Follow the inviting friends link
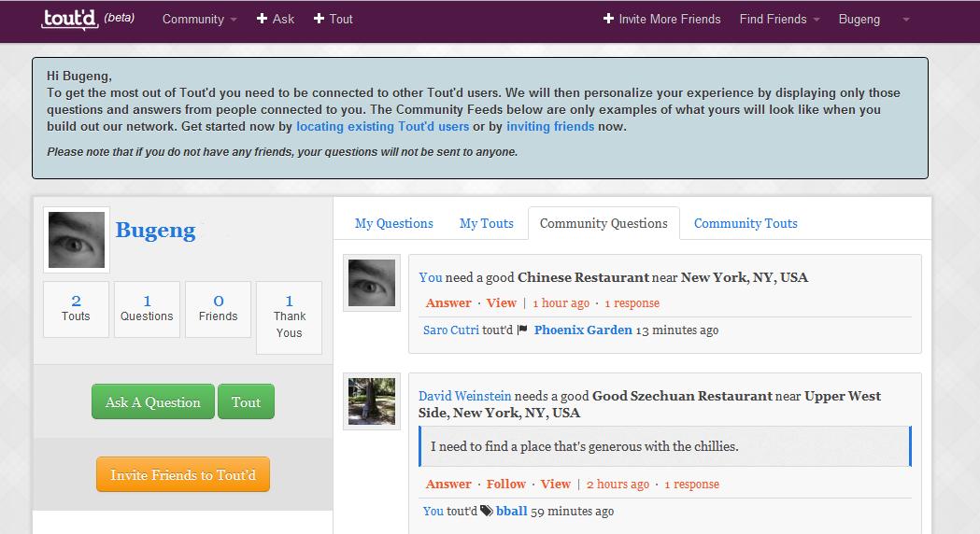980x534 pixels. tap(550, 126)
